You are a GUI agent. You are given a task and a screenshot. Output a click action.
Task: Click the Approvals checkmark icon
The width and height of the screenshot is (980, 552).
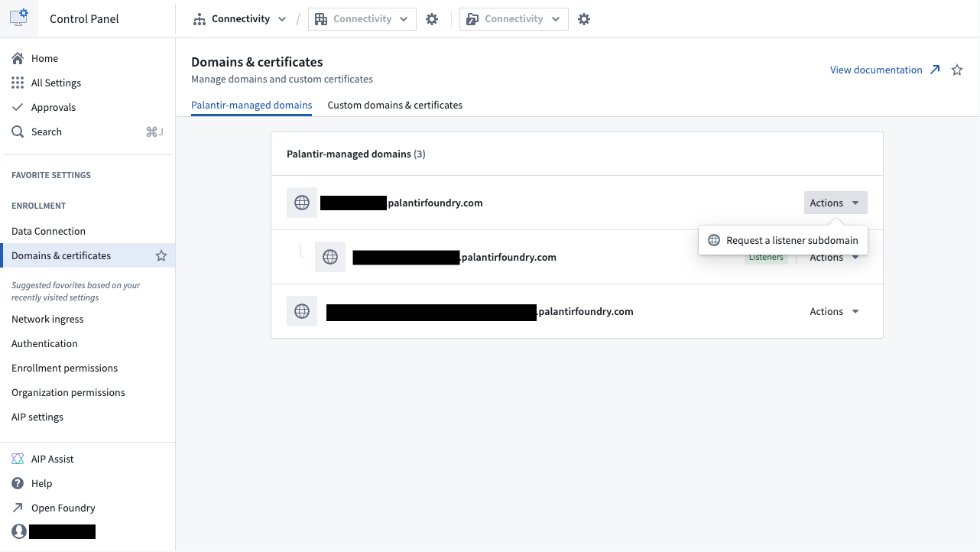pos(17,107)
